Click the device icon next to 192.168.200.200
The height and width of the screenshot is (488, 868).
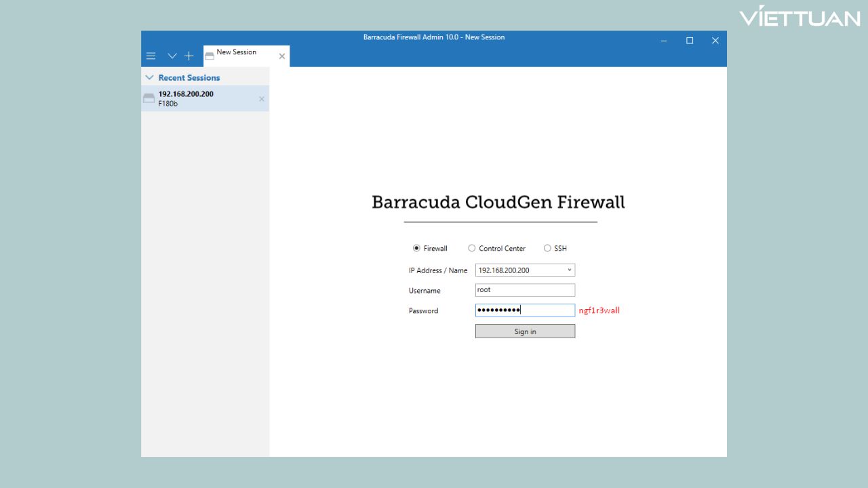pos(149,98)
